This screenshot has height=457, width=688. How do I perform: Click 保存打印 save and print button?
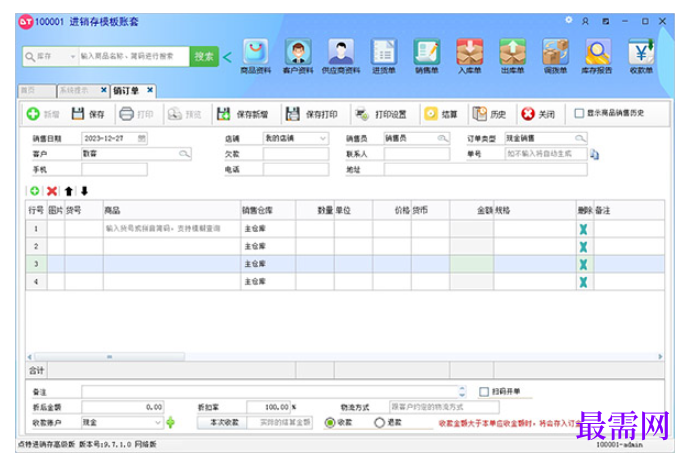pos(312,114)
